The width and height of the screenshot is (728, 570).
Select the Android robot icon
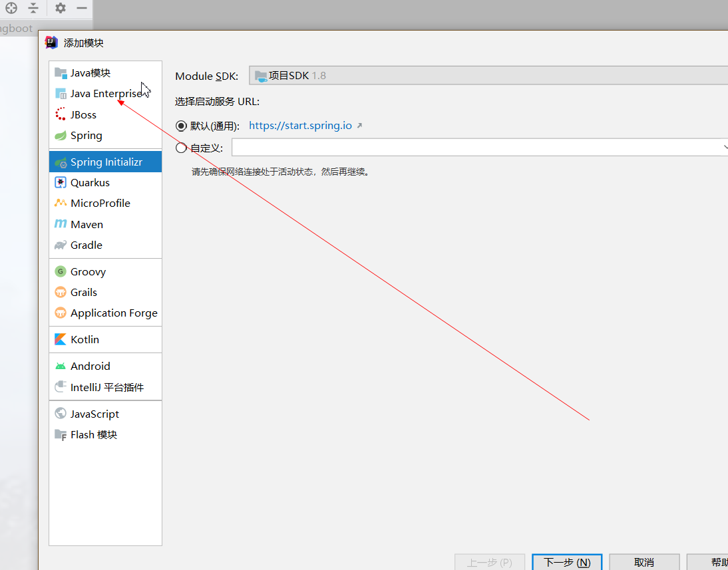(61, 366)
